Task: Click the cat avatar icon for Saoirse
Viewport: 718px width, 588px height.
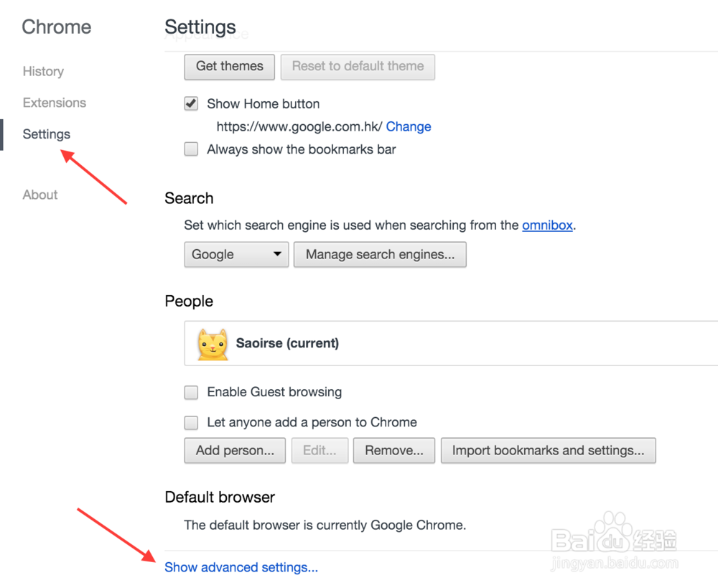Action: (x=213, y=344)
